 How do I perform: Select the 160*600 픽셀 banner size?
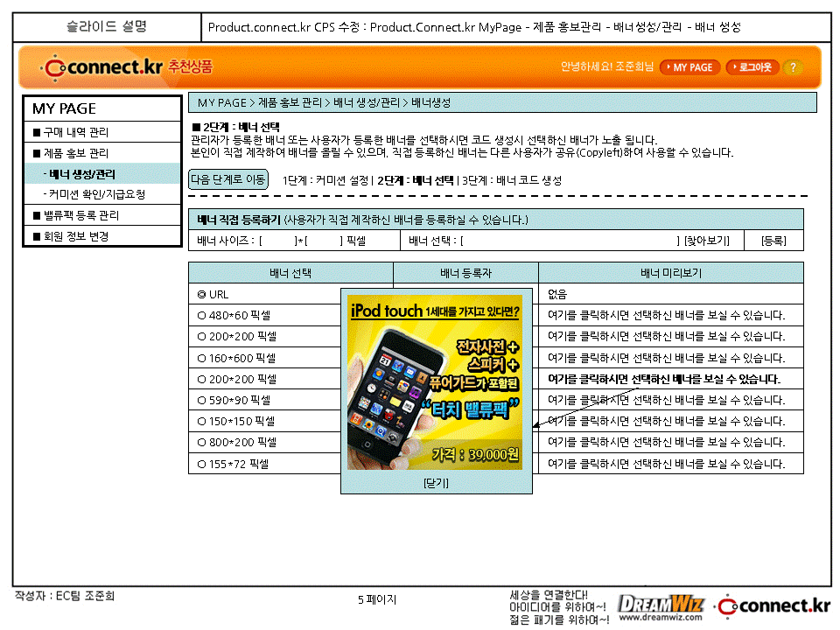(x=201, y=359)
